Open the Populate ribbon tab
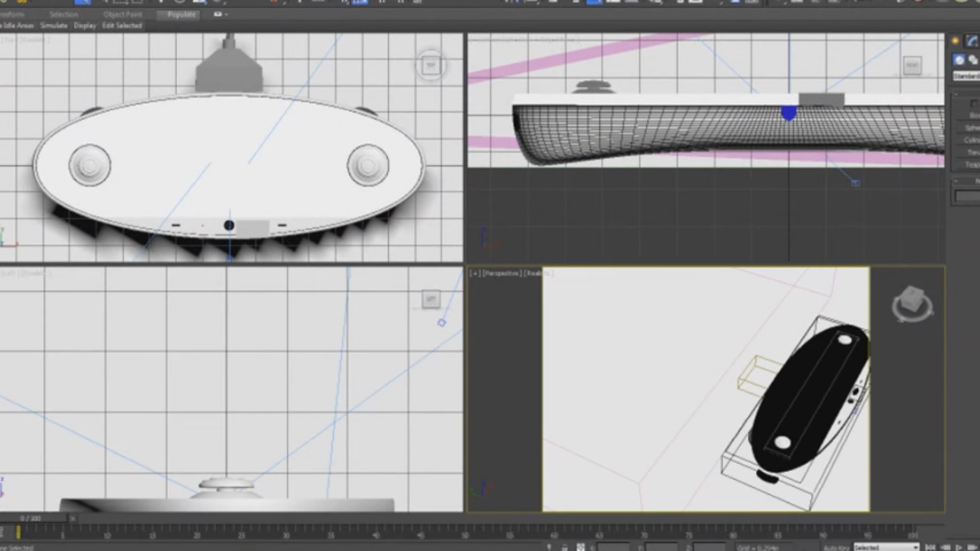The height and width of the screenshot is (551, 980). pos(181,14)
